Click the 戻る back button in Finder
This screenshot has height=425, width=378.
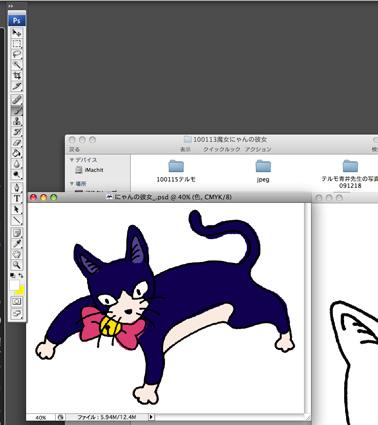pos(74,149)
